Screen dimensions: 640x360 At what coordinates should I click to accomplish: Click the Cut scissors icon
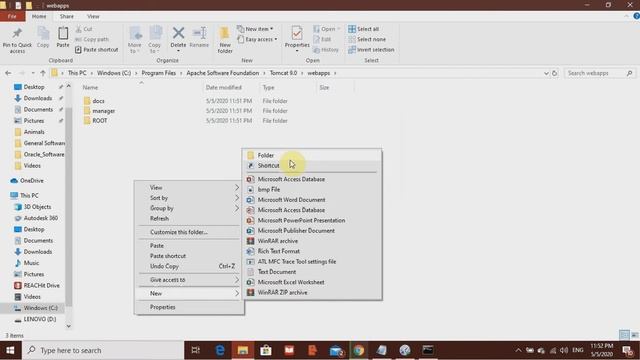(79, 29)
